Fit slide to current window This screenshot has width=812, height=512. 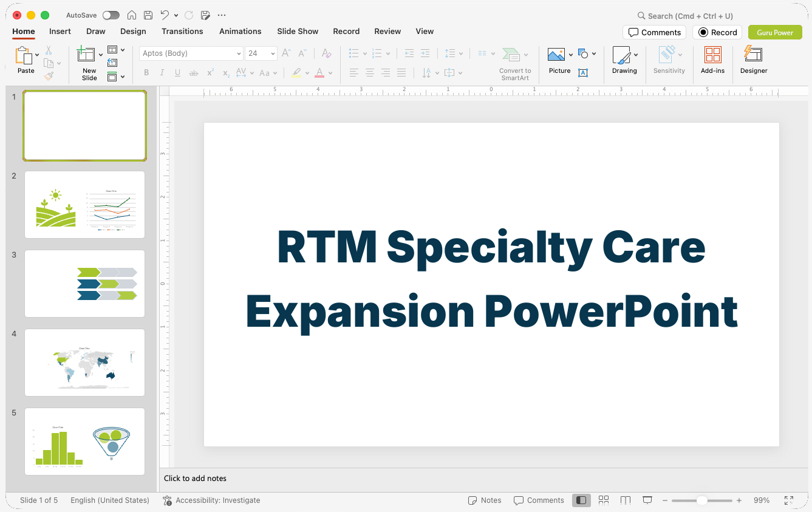tap(789, 500)
